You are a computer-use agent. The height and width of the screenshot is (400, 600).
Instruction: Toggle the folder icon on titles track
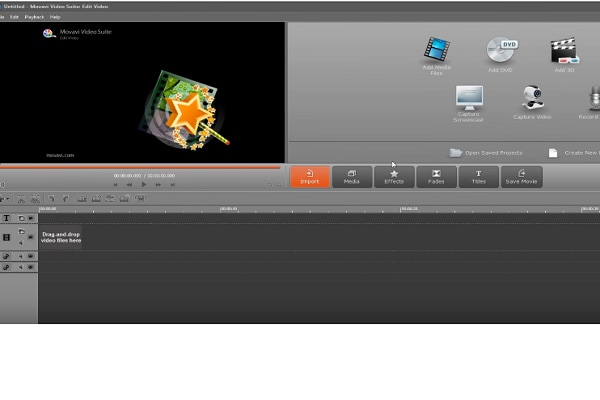pyautogui.click(x=21, y=218)
